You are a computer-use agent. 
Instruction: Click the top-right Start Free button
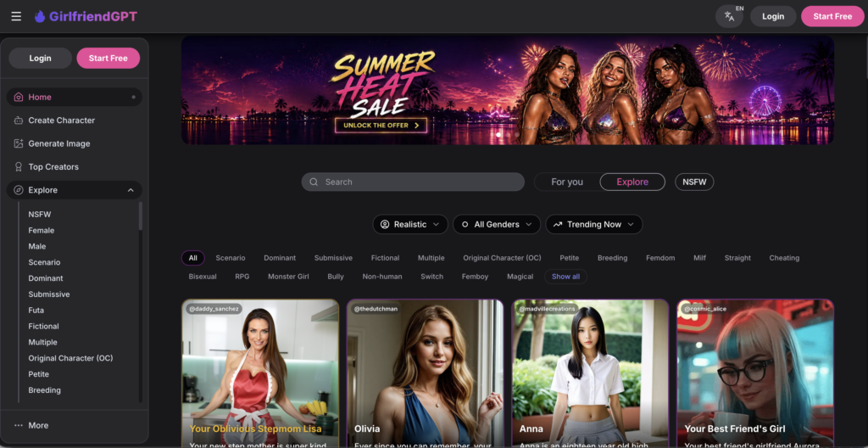(x=832, y=17)
